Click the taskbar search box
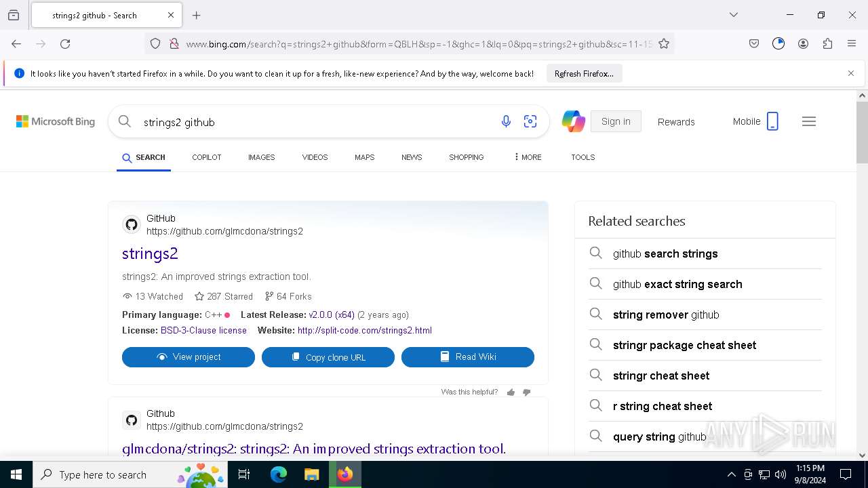The width and height of the screenshot is (868, 488). point(130,474)
